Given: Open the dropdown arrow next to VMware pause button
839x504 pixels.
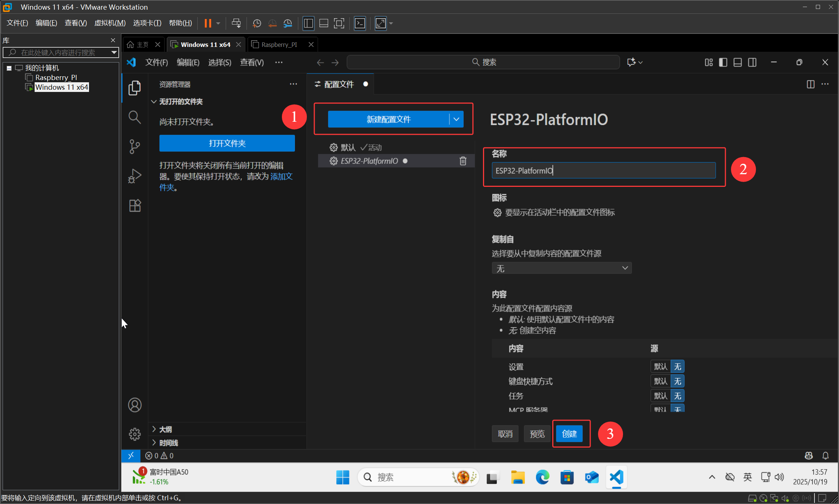Looking at the screenshot, I should [218, 23].
